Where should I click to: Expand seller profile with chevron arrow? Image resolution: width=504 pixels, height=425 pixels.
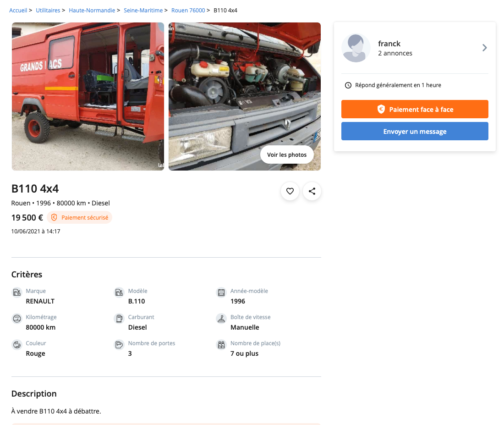point(484,48)
